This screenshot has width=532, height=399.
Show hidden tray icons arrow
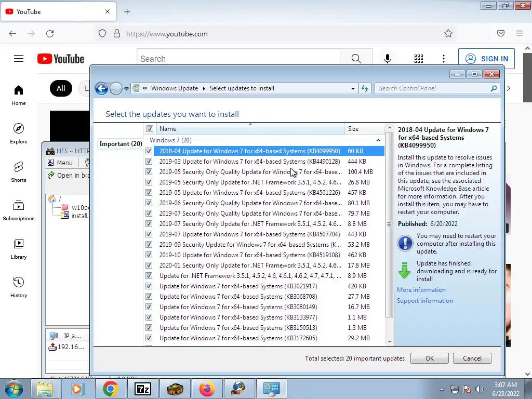pyautogui.click(x=442, y=389)
